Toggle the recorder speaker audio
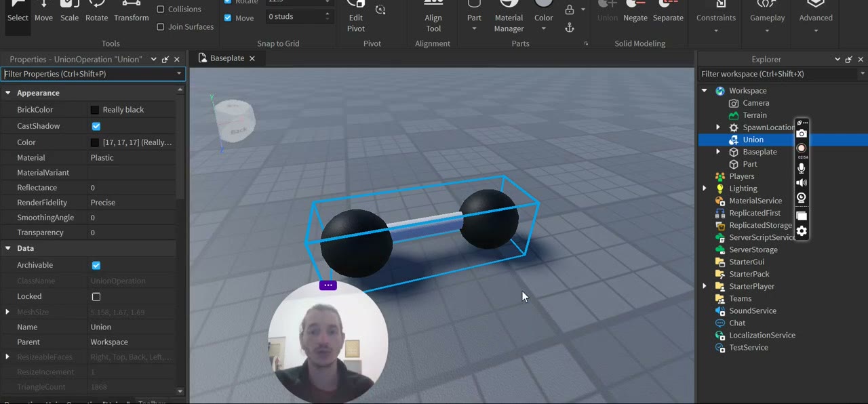This screenshot has height=404, width=868. click(802, 183)
